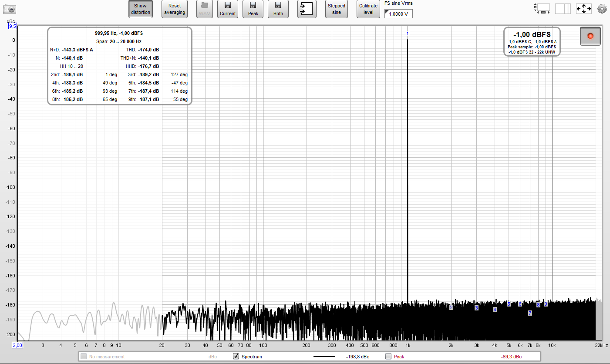Image resolution: width=610 pixels, height=364 pixels.
Task: Toggle the Show distortion button
Action: (141, 9)
